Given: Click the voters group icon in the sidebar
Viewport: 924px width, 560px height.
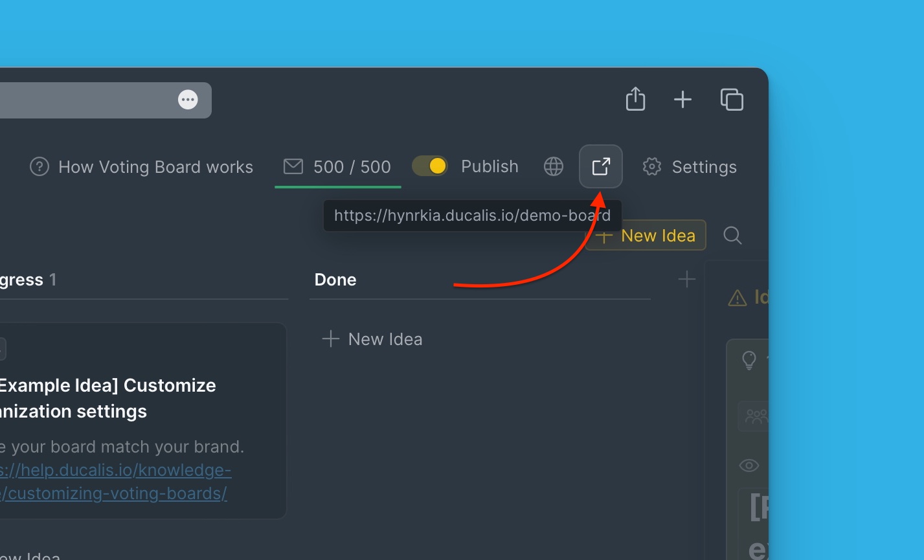Looking at the screenshot, I should [x=755, y=416].
